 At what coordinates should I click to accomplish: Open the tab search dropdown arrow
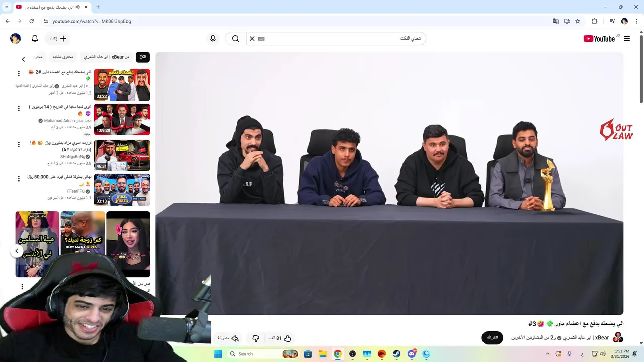[7, 7]
